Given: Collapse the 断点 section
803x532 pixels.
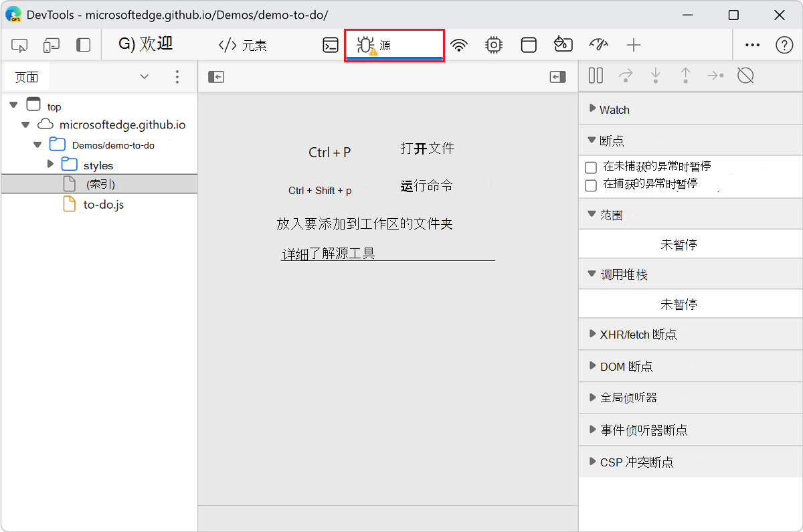Looking at the screenshot, I should (x=592, y=140).
